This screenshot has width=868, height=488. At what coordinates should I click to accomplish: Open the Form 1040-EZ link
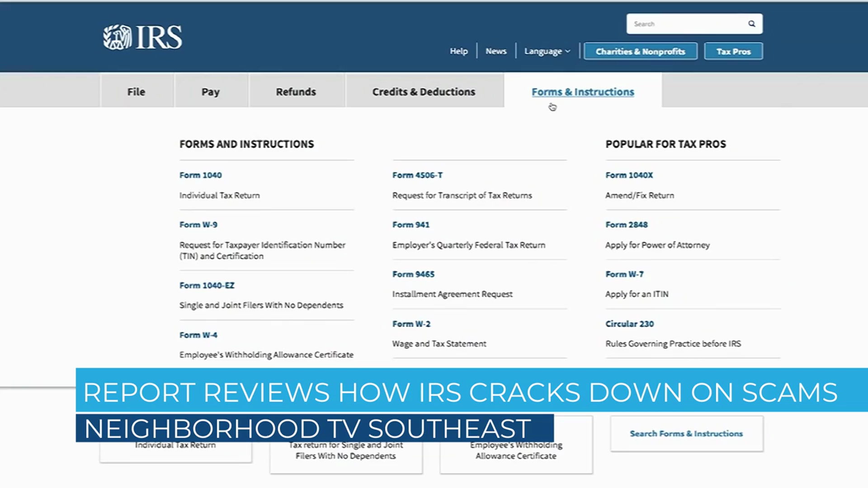207,286
